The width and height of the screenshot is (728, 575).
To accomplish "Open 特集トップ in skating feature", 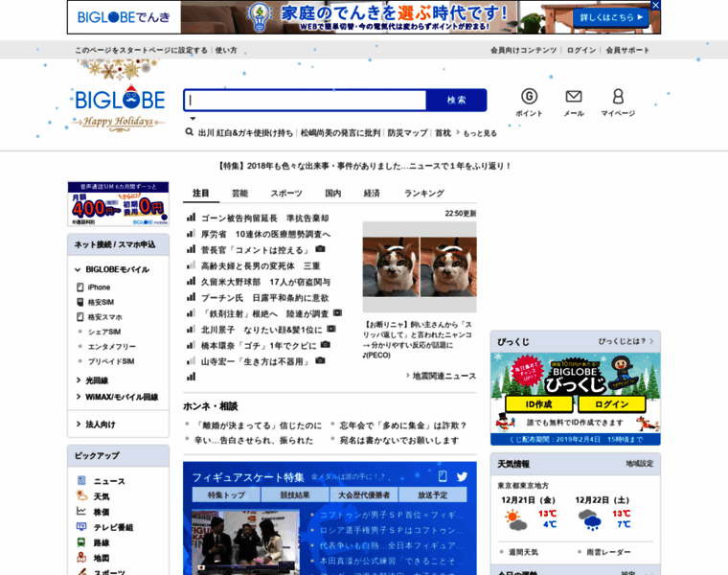I will 226,494.
